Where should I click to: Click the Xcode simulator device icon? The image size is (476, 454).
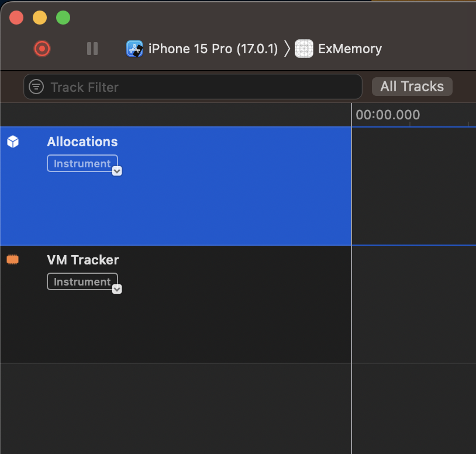134,49
